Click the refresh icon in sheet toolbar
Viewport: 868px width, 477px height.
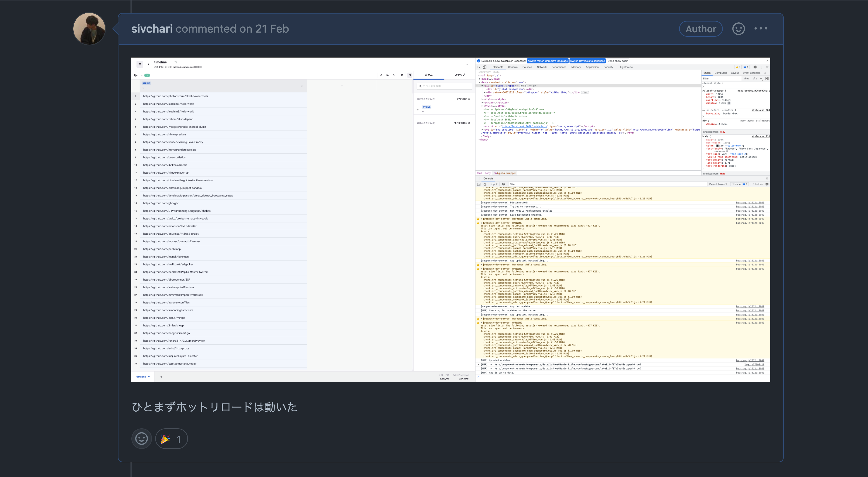click(x=402, y=75)
